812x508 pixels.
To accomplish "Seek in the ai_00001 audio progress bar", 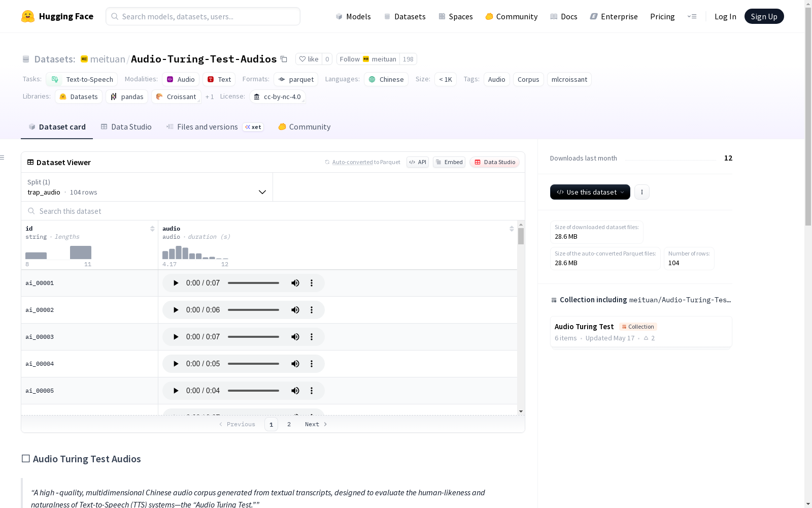I will coord(253,283).
